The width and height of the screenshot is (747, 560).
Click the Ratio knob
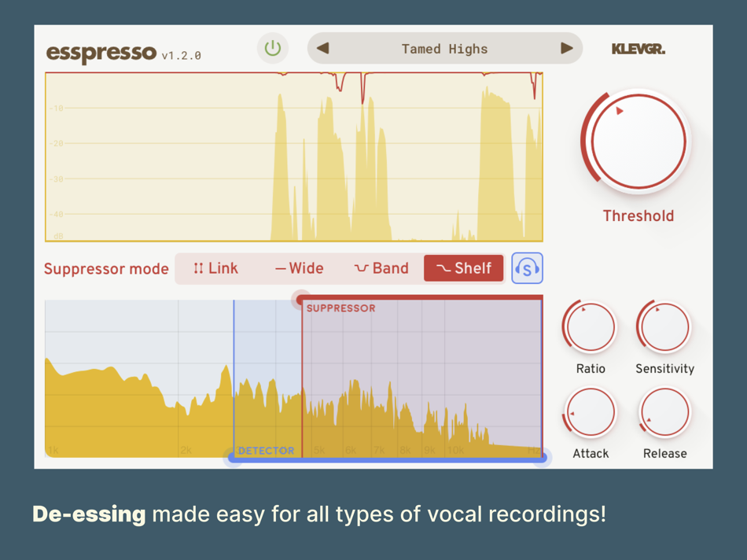[591, 327]
